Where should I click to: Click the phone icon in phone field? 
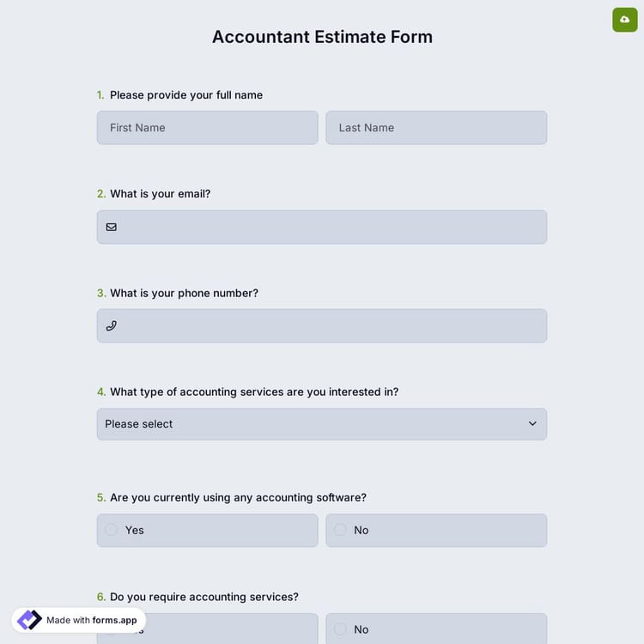pos(111,326)
